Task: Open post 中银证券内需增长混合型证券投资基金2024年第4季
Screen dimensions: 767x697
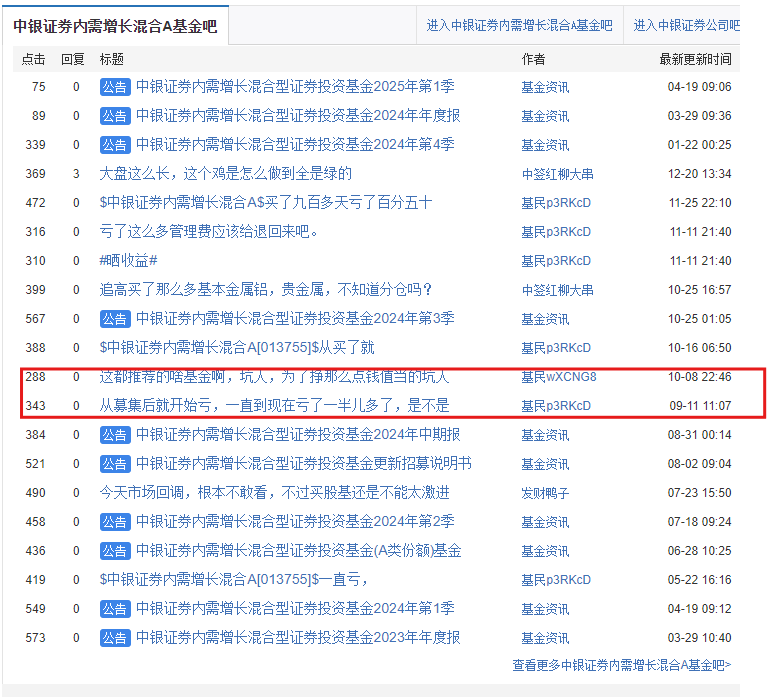Action: (295, 144)
